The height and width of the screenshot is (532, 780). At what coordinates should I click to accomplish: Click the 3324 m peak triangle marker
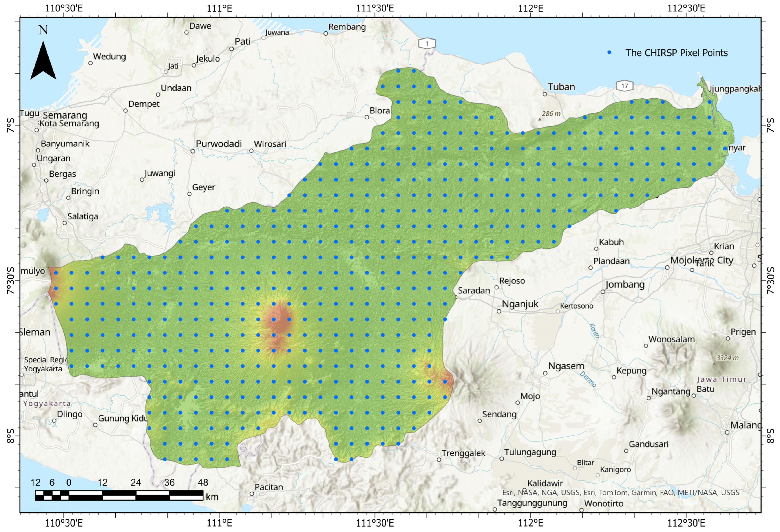click(714, 363)
